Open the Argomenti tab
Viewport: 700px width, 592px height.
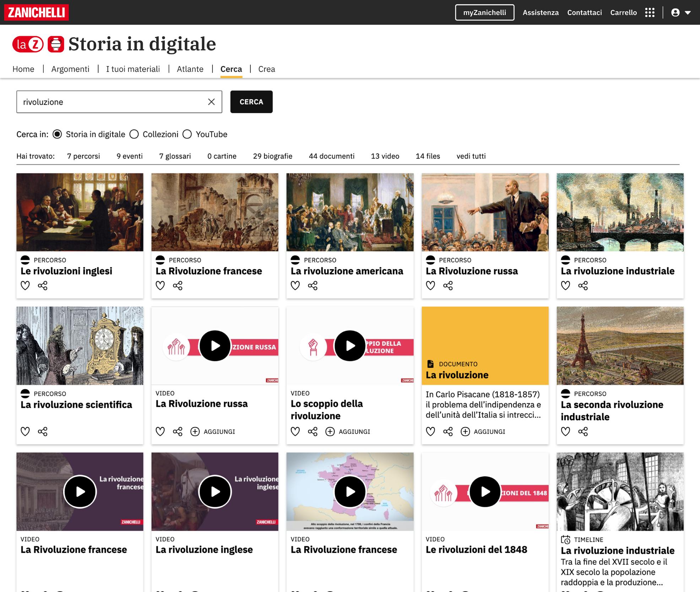click(70, 69)
